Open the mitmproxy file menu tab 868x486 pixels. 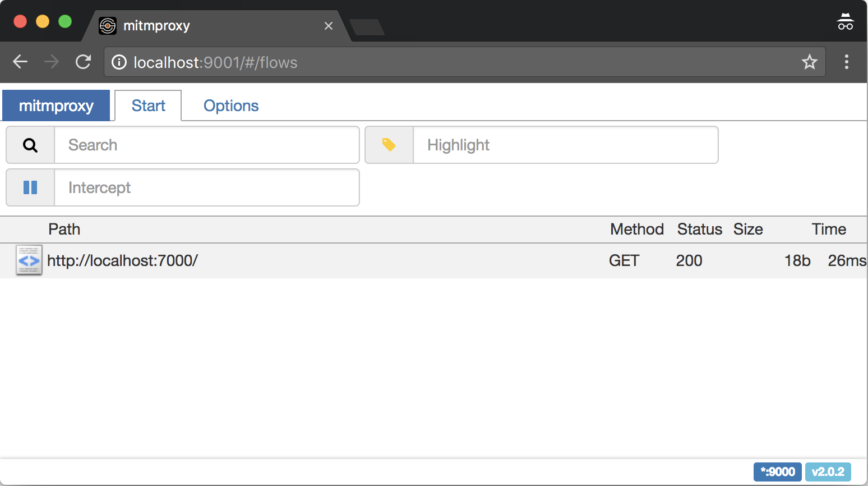tap(56, 106)
